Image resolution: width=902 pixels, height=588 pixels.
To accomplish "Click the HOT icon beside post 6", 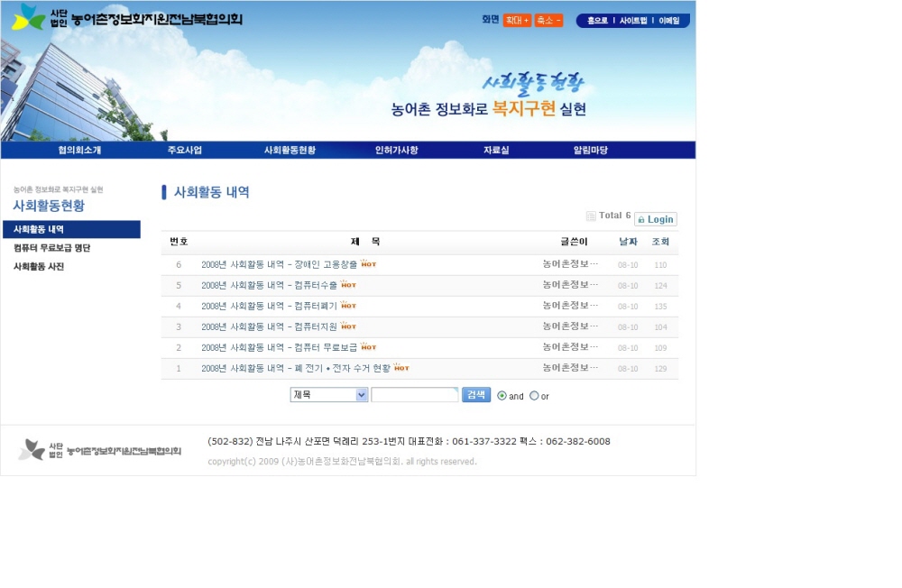I will click(368, 264).
